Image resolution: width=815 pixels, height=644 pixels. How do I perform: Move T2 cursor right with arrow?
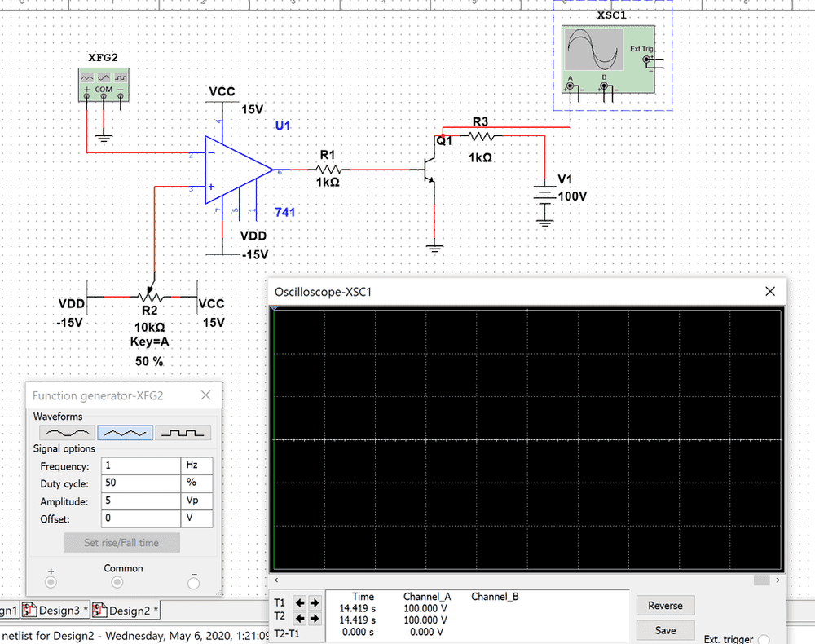point(315,619)
